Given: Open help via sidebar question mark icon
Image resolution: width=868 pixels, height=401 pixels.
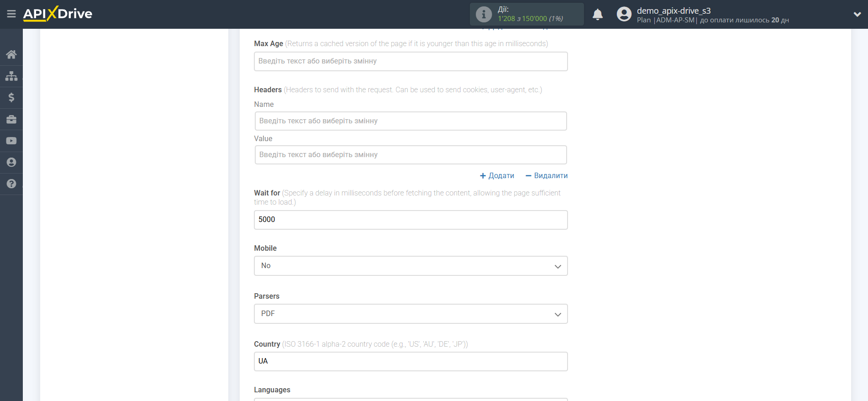Looking at the screenshot, I should (x=11, y=184).
